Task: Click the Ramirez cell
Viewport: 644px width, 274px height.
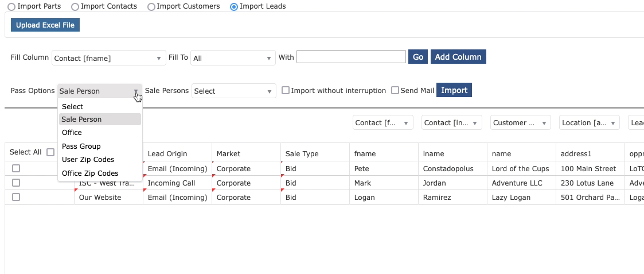Action: 452,198
